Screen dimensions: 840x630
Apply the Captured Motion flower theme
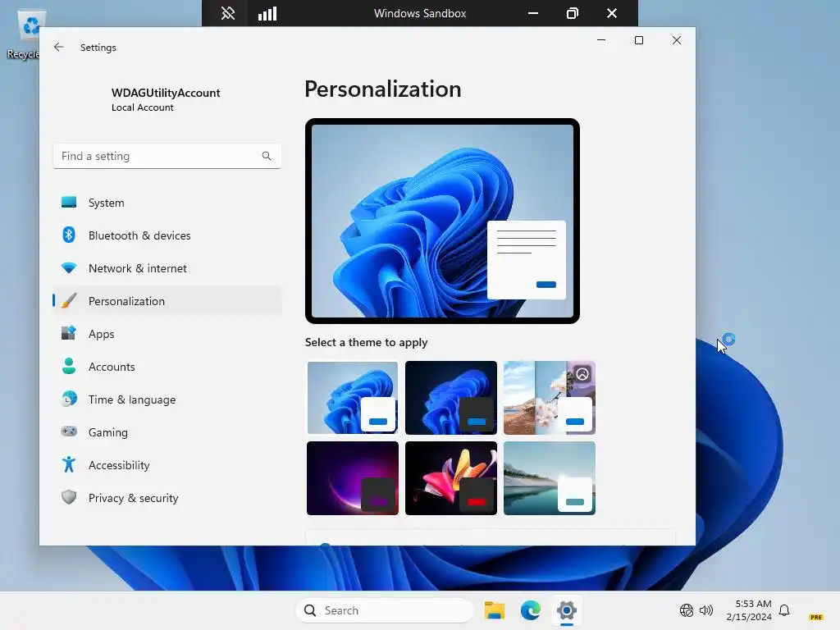[x=451, y=478]
